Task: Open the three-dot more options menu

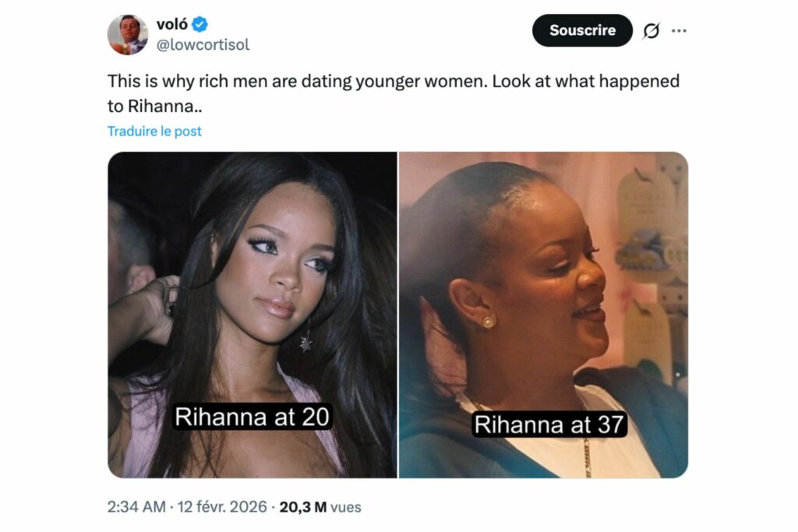Action: [679, 30]
